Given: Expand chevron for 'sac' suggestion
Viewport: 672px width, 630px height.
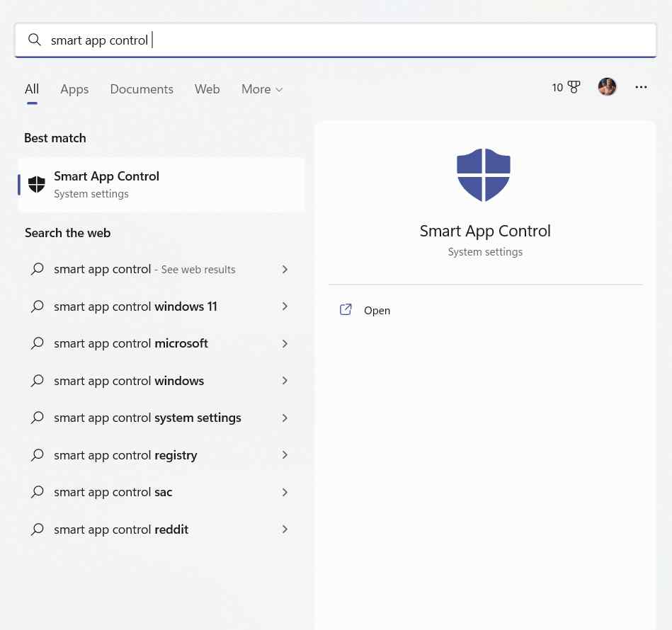Looking at the screenshot, I should pos(285,492).
